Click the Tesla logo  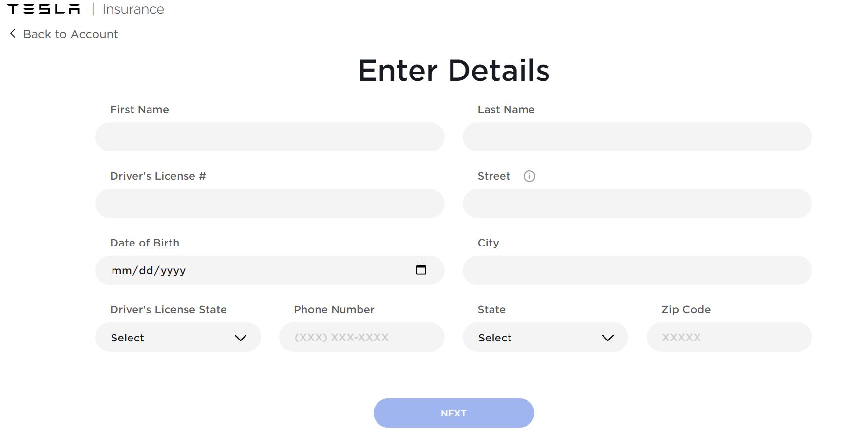tap(44, 9)
